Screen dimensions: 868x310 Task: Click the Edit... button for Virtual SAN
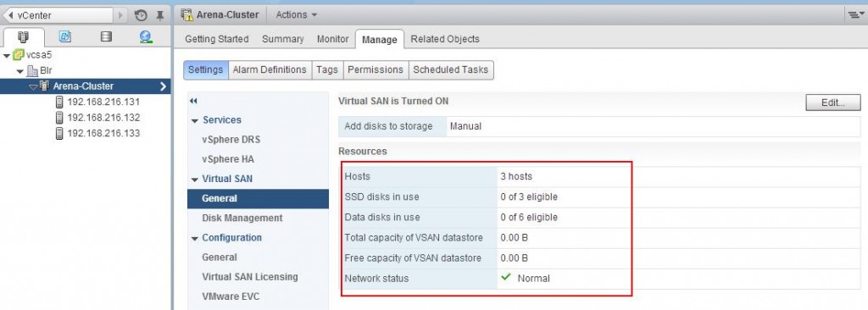point(833,102)
